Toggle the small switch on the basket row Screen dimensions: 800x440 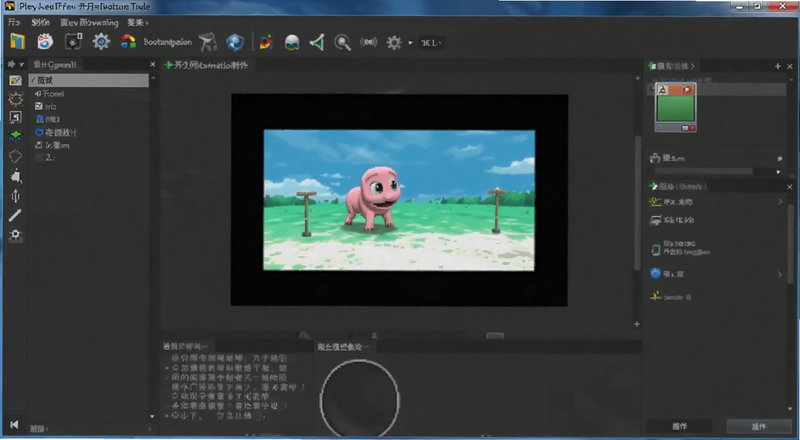[x=780, y=159]
